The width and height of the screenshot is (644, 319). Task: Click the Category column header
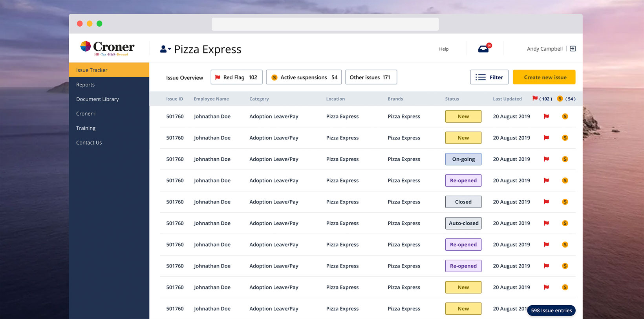(259, 99)
